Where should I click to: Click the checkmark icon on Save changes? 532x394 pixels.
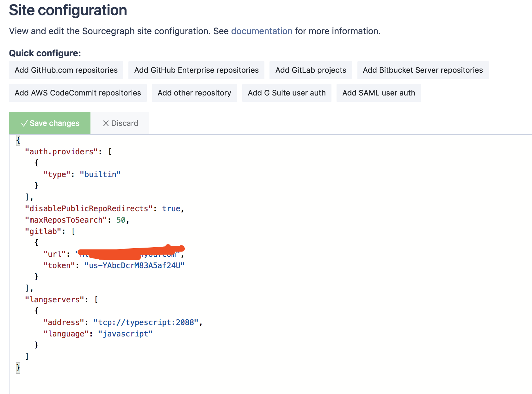click(24, 123)
